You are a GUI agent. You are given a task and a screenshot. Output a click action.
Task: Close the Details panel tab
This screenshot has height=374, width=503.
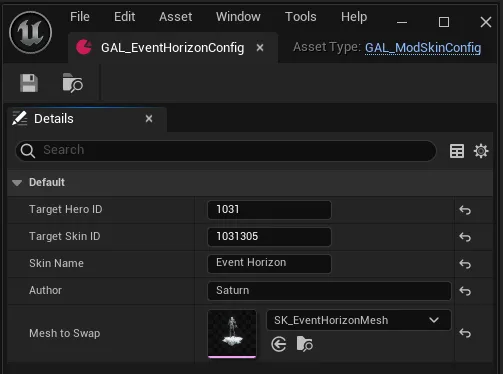coord(149,118)
